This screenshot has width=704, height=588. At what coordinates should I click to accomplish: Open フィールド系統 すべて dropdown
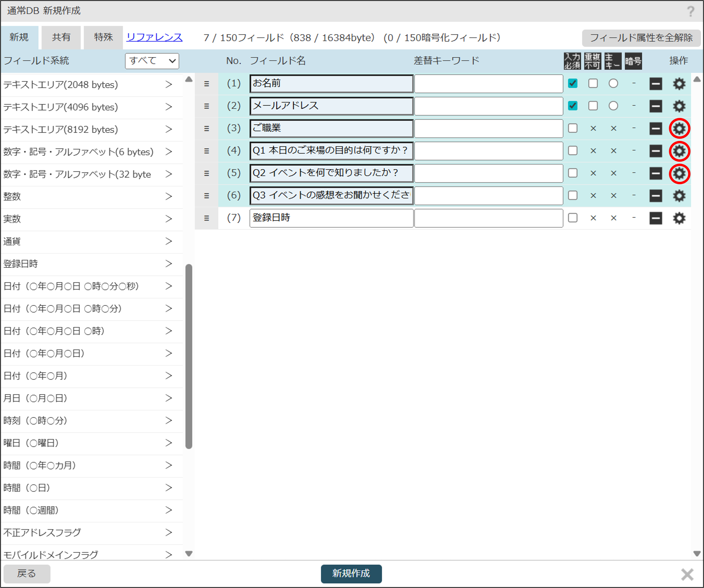(152, 61)
